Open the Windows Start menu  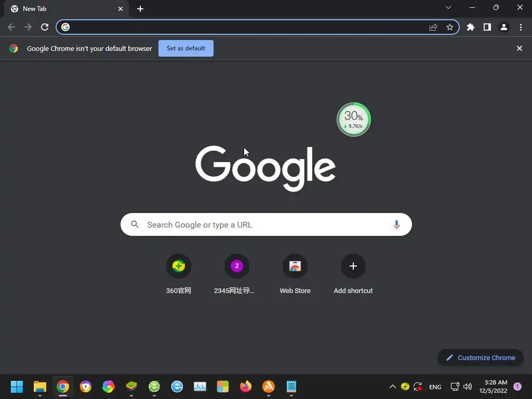[x=17, y=387]
